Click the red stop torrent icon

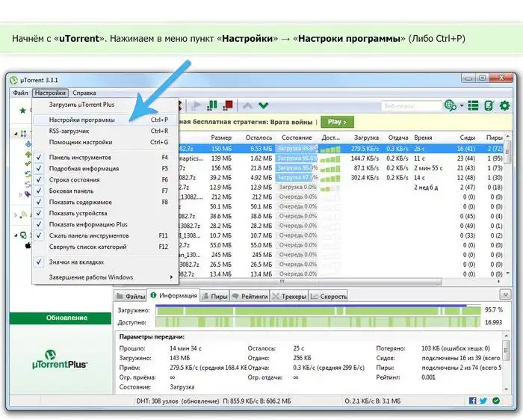228,105
